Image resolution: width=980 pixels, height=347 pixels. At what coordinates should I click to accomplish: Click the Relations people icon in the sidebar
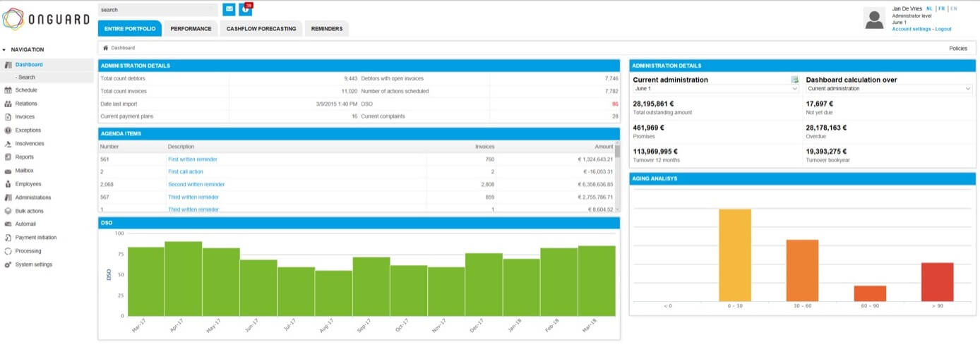[8, 104]
